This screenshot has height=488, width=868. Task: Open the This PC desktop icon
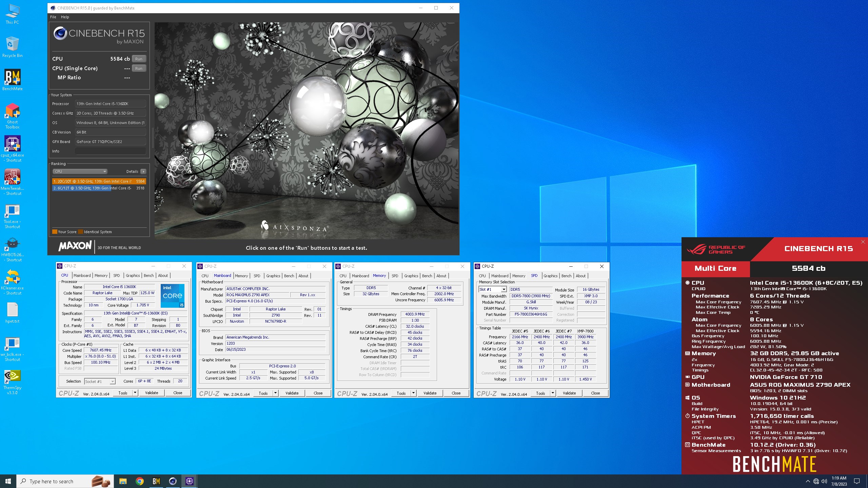[x=12, y=14]
